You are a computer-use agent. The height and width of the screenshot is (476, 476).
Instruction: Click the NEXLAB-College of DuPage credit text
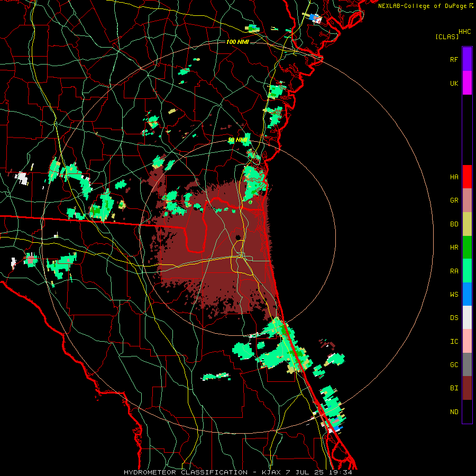[422, 6]
